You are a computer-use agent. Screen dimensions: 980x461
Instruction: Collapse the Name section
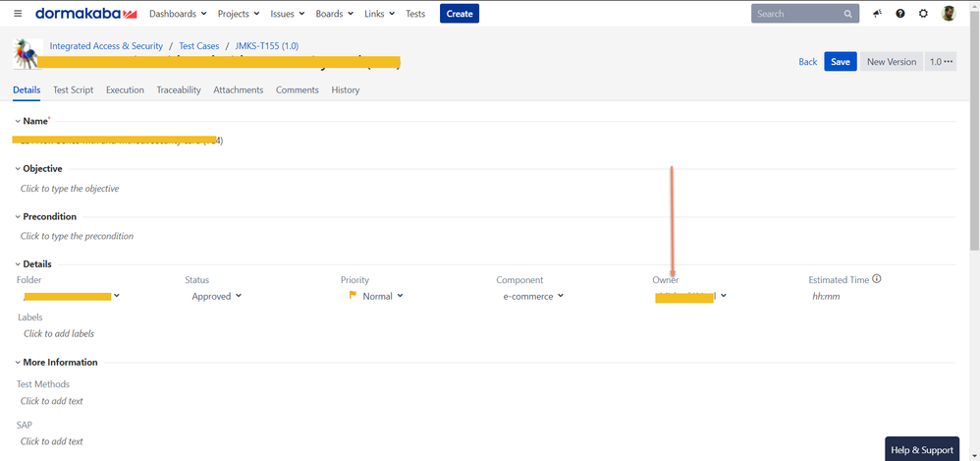click(x=18, y=121)
